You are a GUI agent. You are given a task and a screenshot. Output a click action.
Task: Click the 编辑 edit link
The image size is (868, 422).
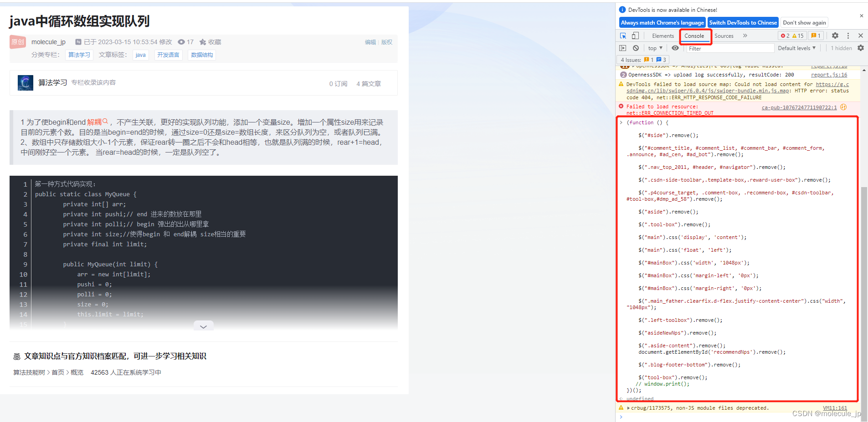pos(370,42)
